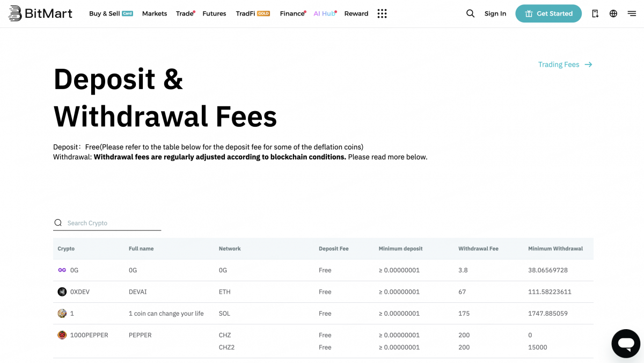
Task: Click the 1000PEPPER coin icon
Action: (x=62, y=335)
